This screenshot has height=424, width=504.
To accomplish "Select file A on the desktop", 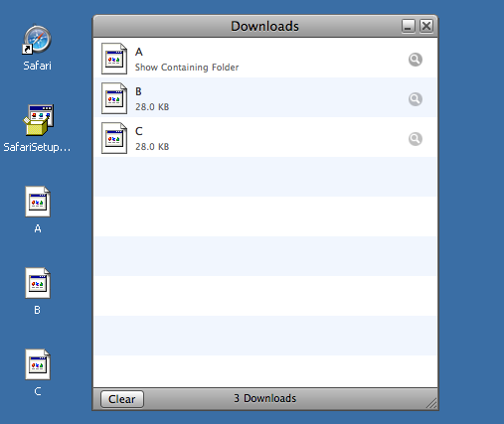I will coord(38,210).
